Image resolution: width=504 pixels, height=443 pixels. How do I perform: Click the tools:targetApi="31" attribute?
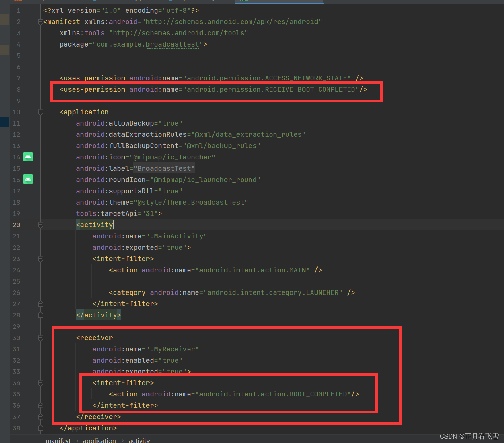117,214
